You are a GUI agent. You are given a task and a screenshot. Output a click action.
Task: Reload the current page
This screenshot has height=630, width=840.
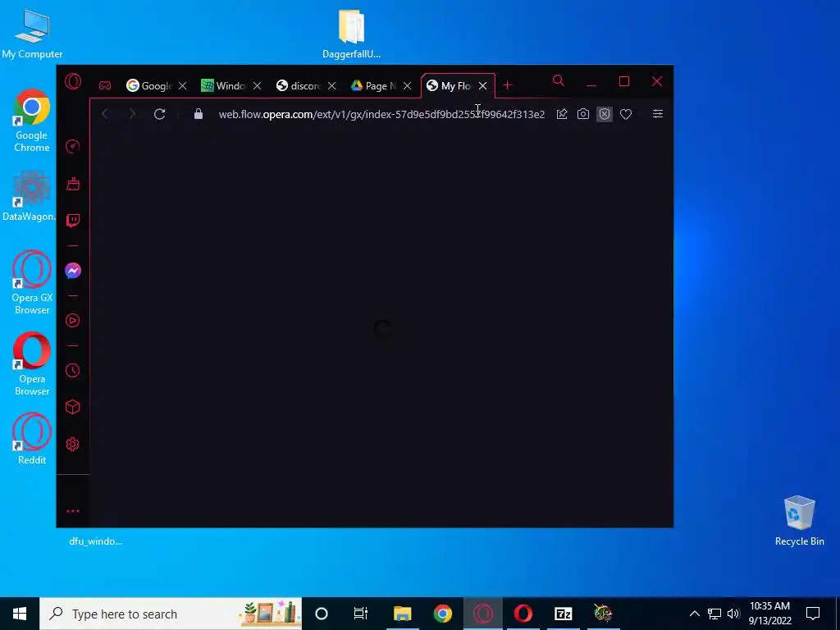160,114
